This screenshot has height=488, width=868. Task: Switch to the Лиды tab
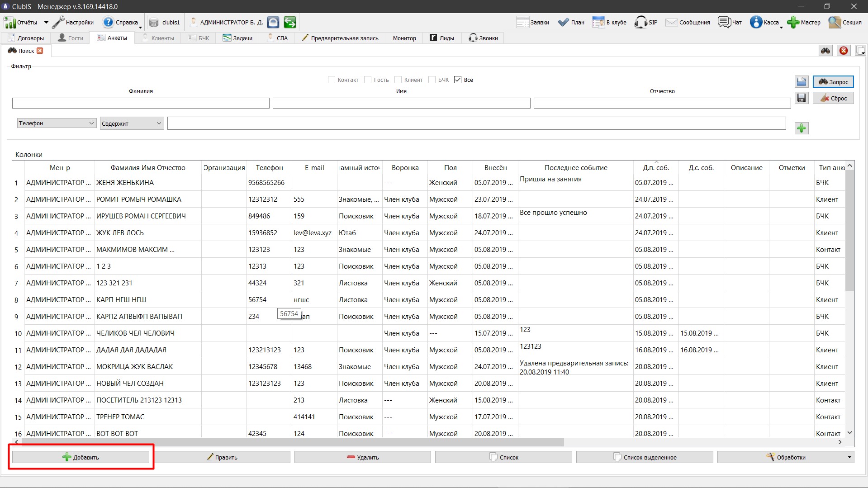click(x=442, y=38)
